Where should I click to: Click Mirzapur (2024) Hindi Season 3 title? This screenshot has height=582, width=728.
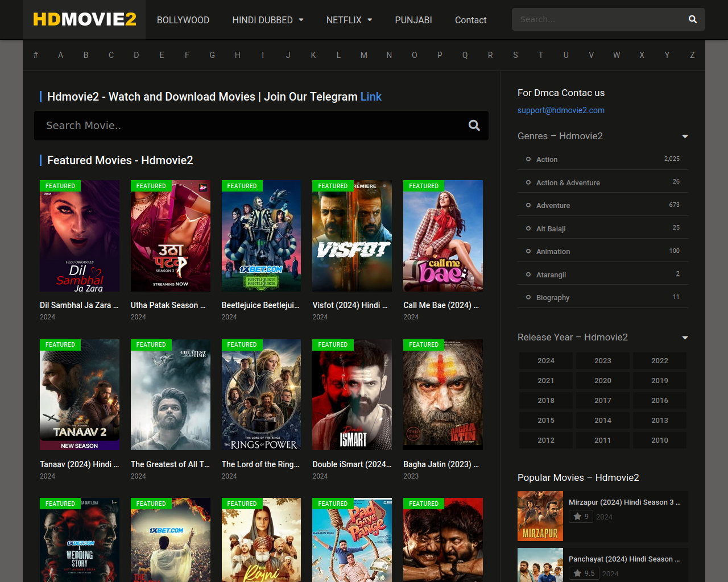pyautogui.click(x=624, y=502)
